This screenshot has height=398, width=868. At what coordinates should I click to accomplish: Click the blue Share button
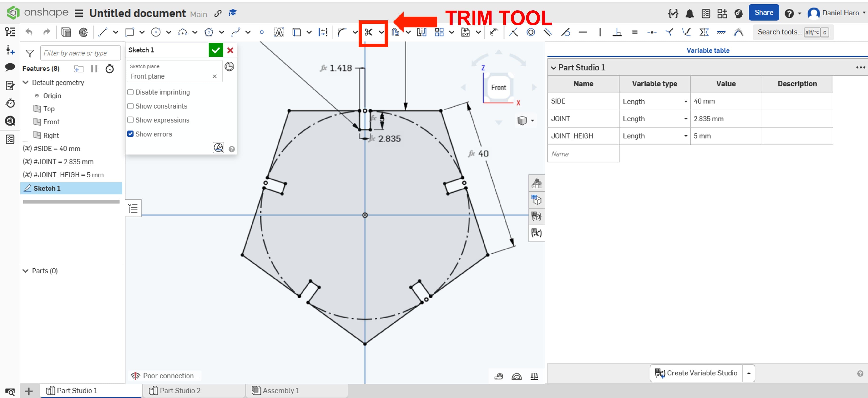point(763,13)
